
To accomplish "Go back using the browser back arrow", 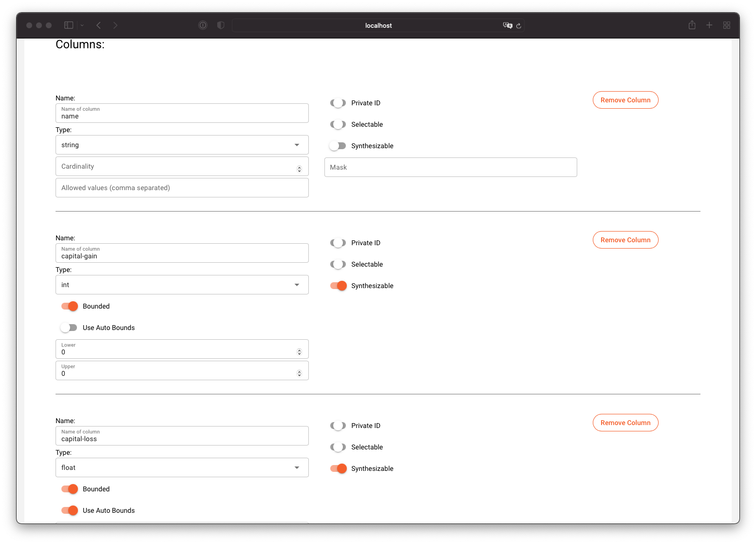I will (99, 25).
